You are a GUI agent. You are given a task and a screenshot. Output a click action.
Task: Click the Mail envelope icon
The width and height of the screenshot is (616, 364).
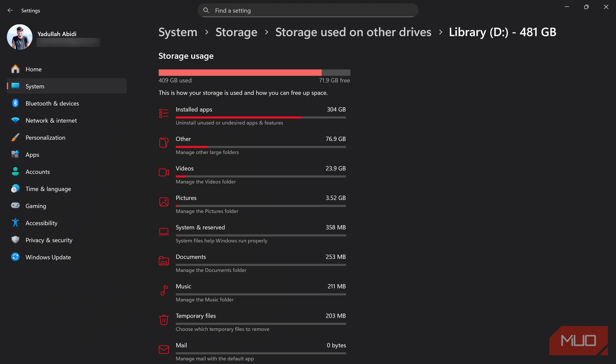click(164, 349)
